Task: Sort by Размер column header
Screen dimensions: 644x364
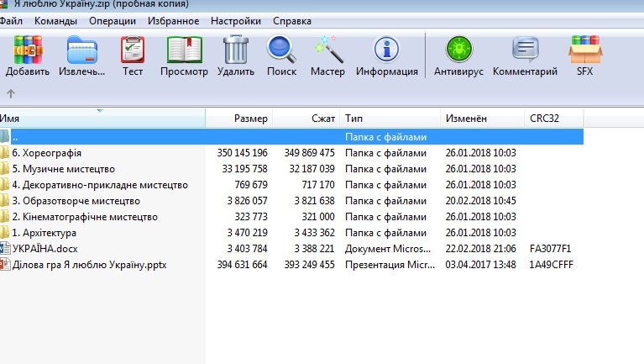Action: point(239,119)
